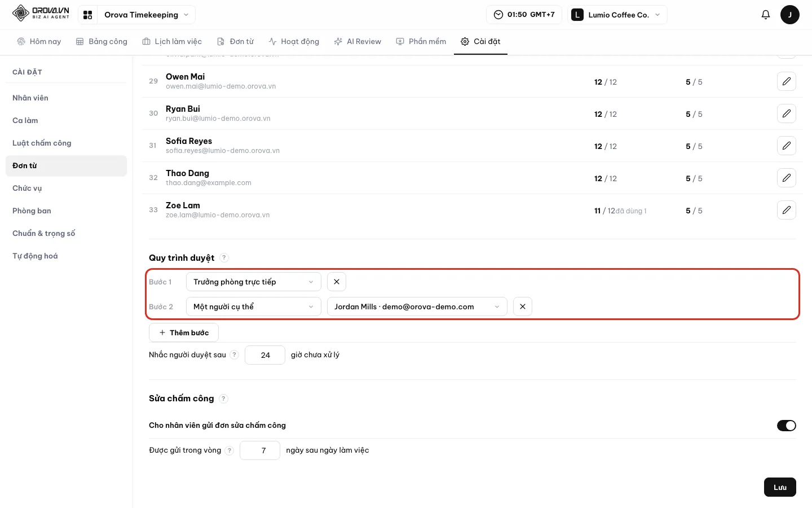The image size is (812, 508).
Task: Open the AI Review tab
Action: 358,42
